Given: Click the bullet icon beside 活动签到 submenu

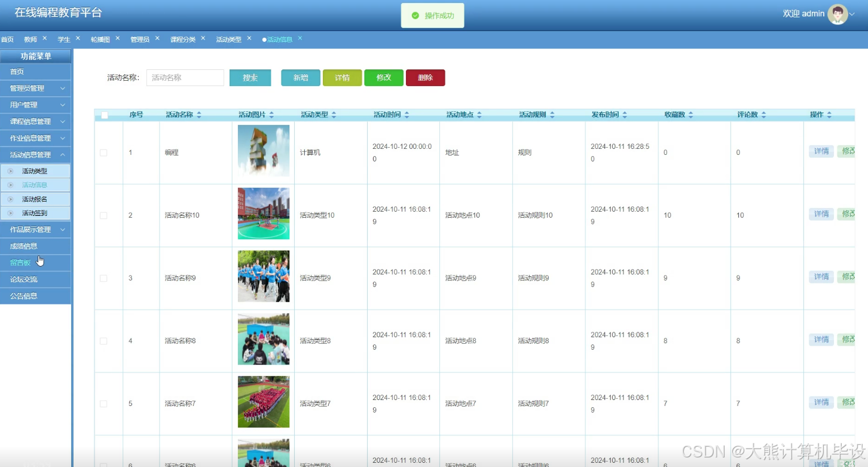Looking at the screenshot, I should pyautogui.click(x=10, y=213).
